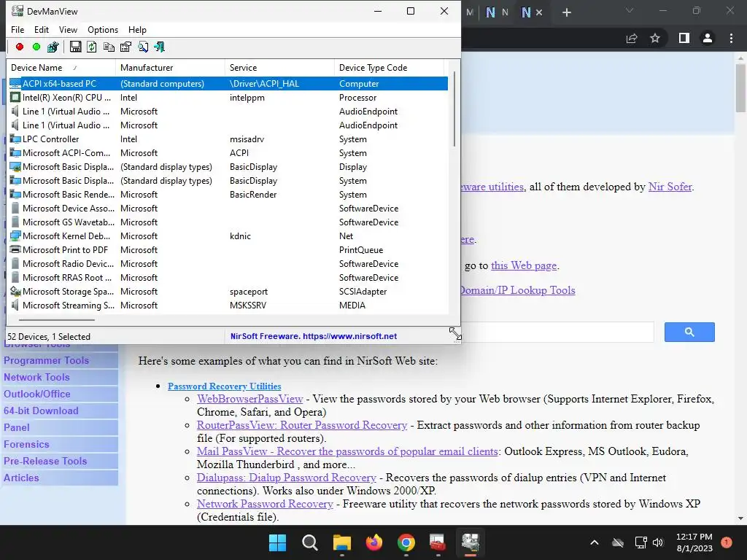
Task: Switch to Google Chrome on the taskbar
Action: [x=406, y=542]
